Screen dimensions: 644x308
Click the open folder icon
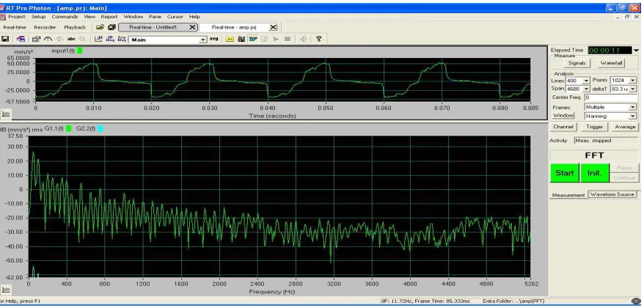pyautogui.click(x=100, y=27)
